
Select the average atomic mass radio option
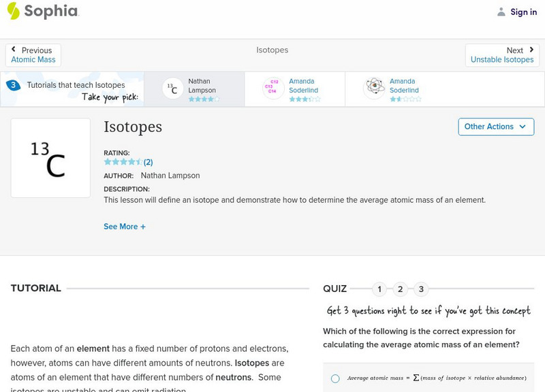pyautogui.click(x=335, y=378)
